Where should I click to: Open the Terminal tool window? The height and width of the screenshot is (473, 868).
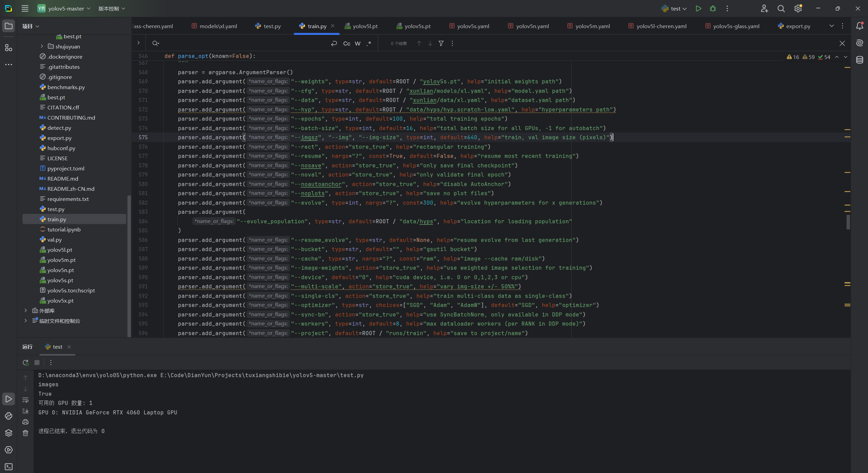click(8, 467)
